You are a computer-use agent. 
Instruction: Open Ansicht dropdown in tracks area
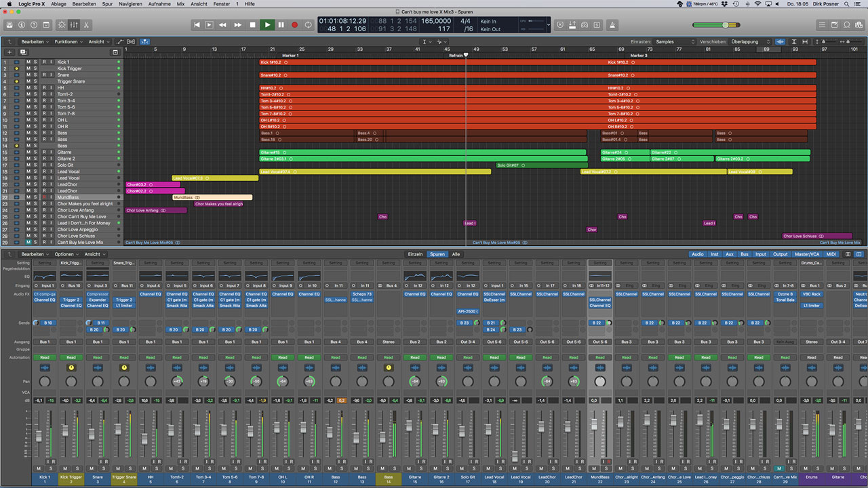98,41
